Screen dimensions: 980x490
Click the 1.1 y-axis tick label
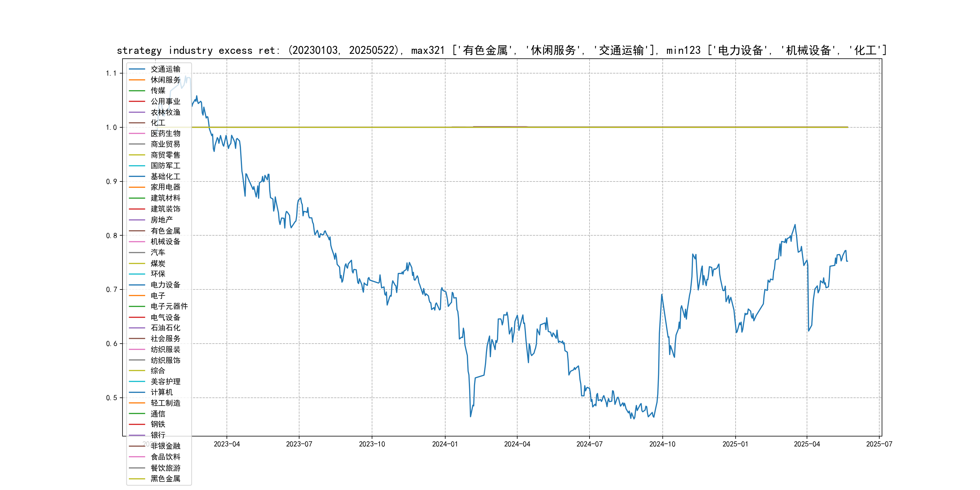(112, 73)
